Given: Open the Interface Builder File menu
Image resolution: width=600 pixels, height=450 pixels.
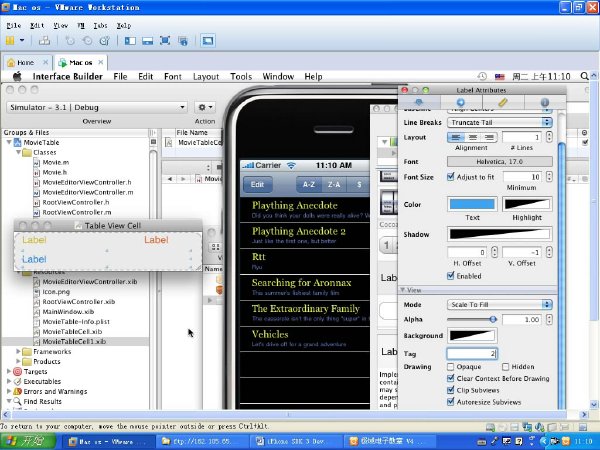Looking at the screenshot, I should click(x=120, y=77).
